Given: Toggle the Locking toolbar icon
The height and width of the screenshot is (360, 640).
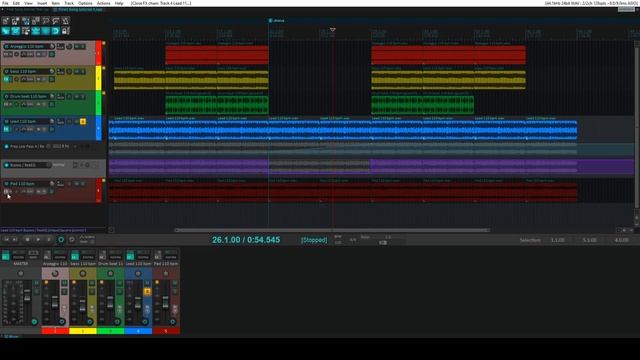Looking at the screenshot, I should [x=65, y=31].
